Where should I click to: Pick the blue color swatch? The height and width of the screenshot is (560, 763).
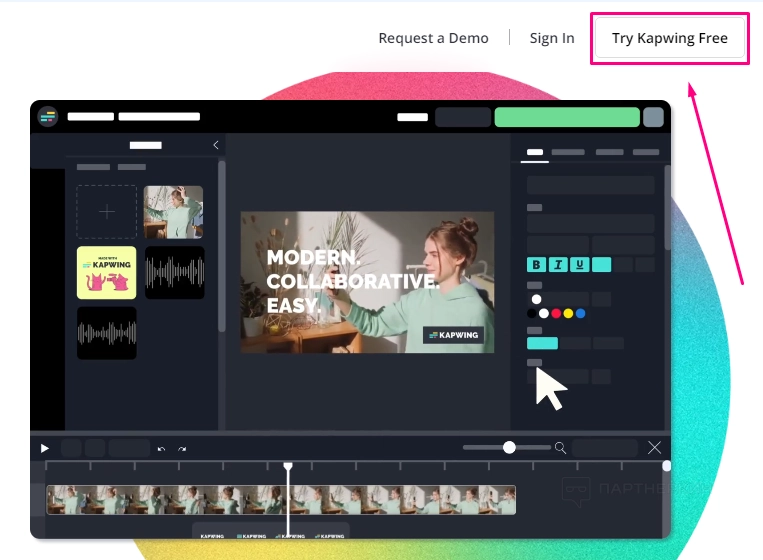tap(581, 314)
